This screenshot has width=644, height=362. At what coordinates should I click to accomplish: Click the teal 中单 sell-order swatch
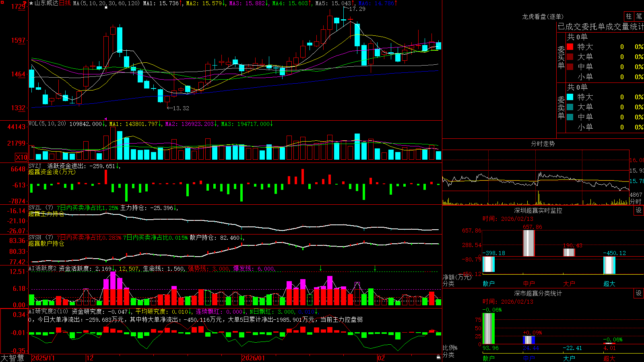(x=570, y=117)
